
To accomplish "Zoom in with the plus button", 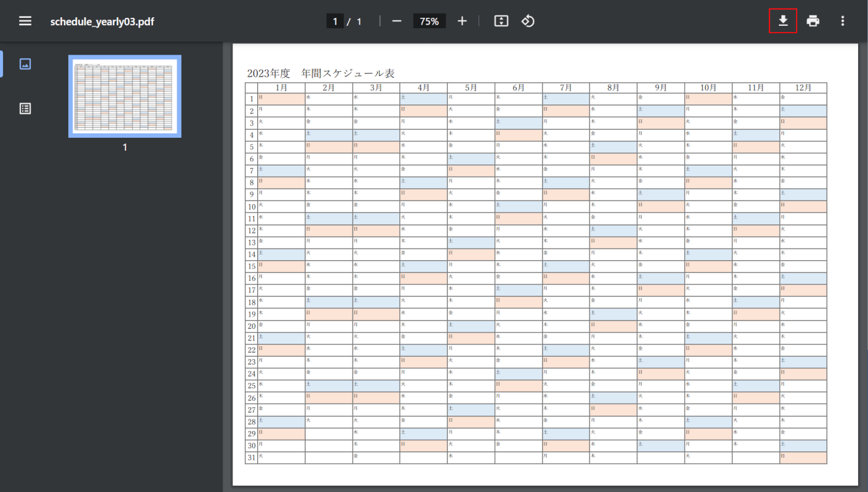I will [x=463, y=21].
